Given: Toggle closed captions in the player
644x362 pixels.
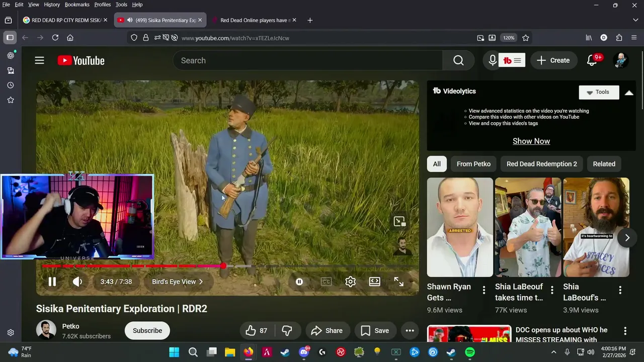Looking at the screenshot, I should coord(326,282).
